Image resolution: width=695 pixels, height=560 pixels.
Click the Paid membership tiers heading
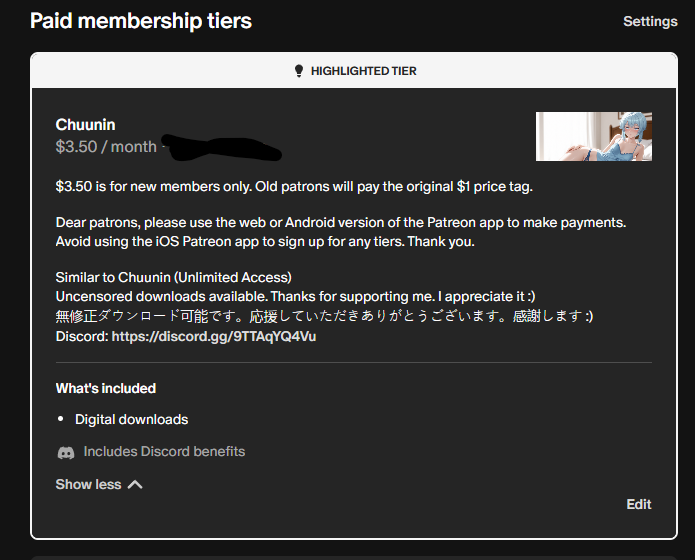pyautogui.click(x=141, y=21)
